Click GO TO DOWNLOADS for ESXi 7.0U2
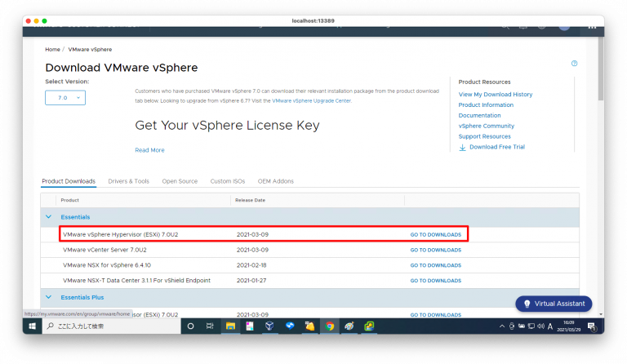627x364 pixels. 435,234
